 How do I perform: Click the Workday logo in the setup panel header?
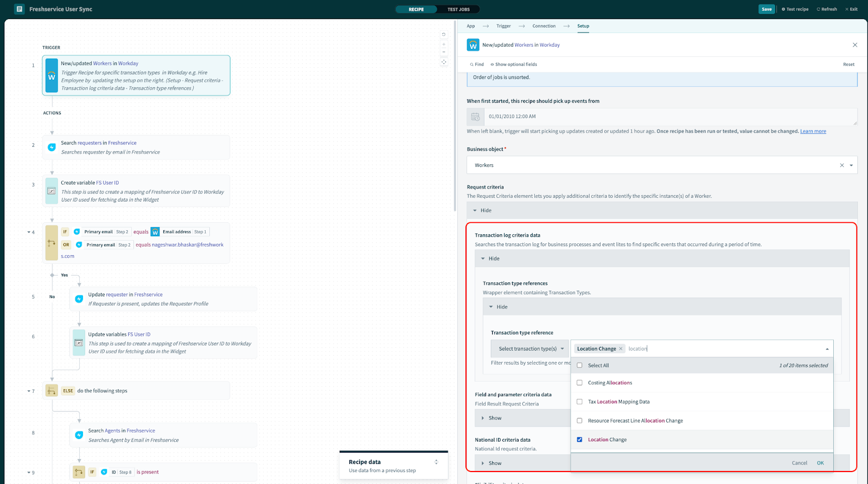click(473, 45)
